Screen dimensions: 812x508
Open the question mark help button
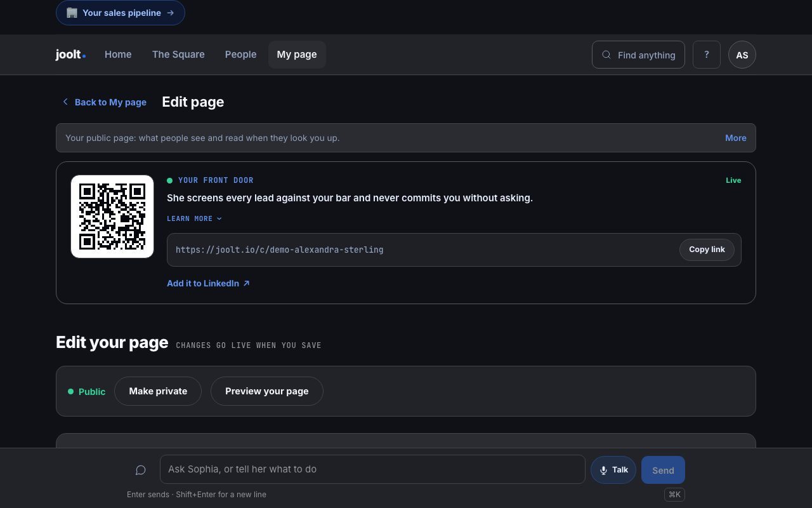(707, 55)
